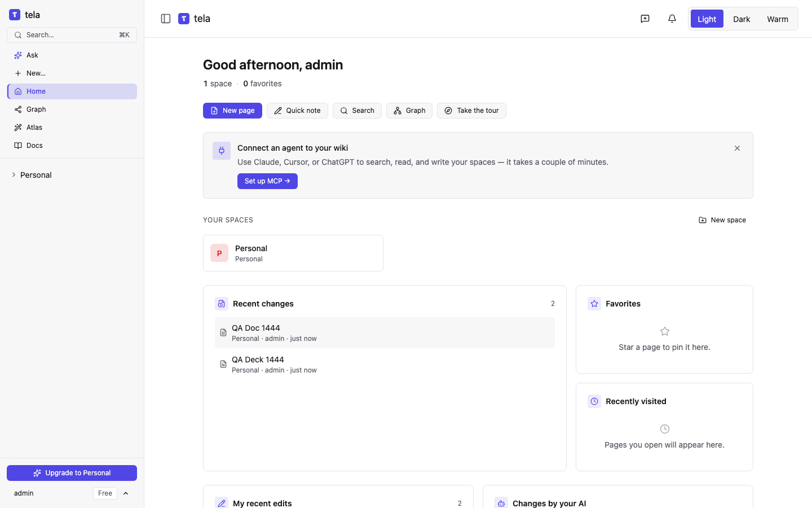812x508 pixels.
Task: Open the feedback message icon
Action: [x=645, y=19]
